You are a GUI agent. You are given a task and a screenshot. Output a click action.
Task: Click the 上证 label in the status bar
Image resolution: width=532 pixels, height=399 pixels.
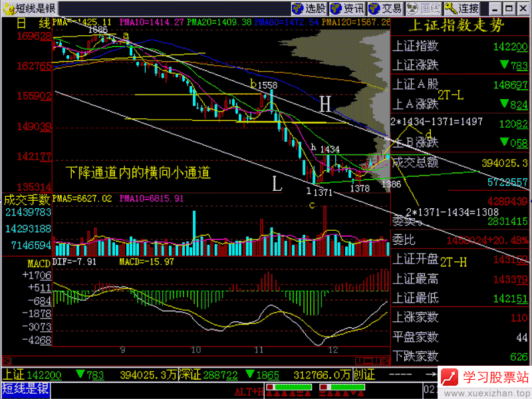point(14,375)
